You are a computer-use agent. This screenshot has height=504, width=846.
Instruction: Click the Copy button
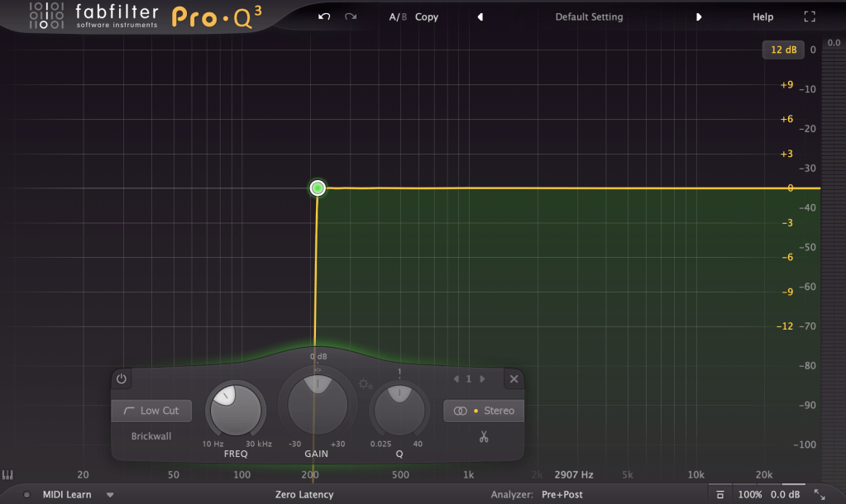click(x=427, y=17)
